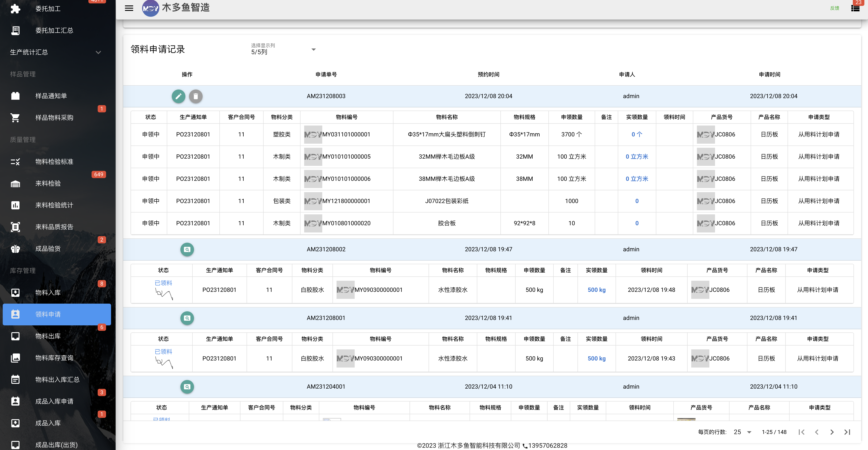This screenshot has height=450, width=868.
Task: Open the 选择显示列 column dropdown
Action: (283, 50)
